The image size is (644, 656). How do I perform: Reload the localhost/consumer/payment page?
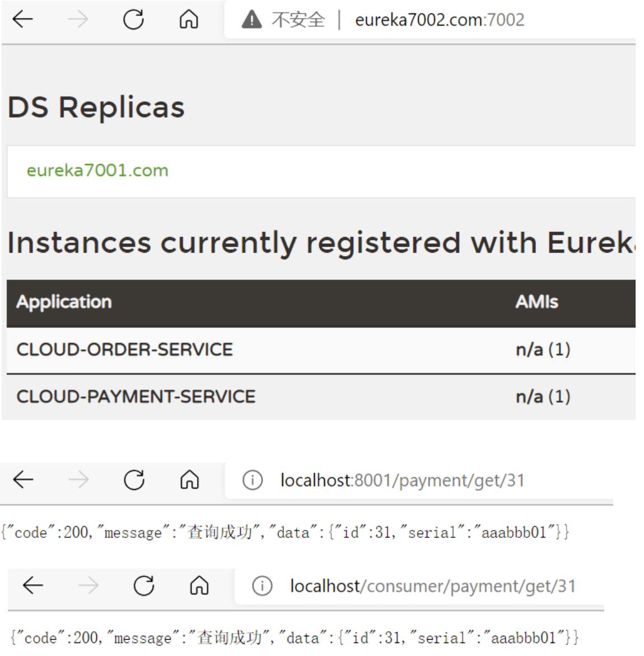143,585
